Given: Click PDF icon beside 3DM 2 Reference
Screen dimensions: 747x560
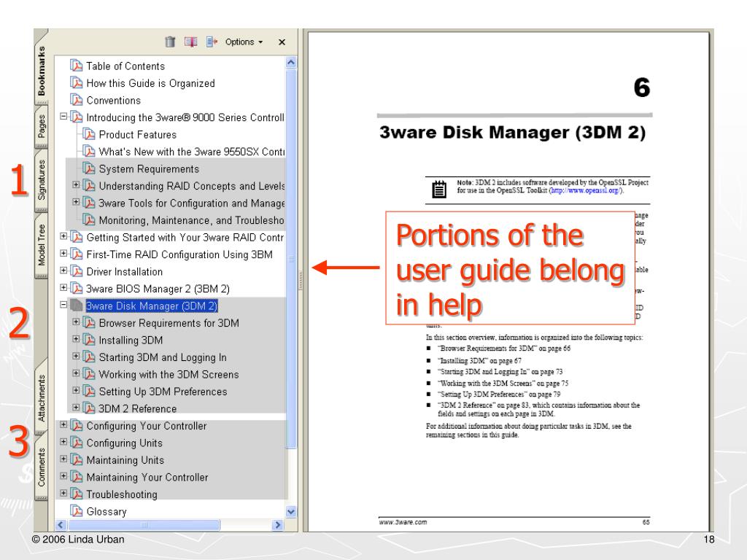Looking at the screenshot, I should [88, 408].
